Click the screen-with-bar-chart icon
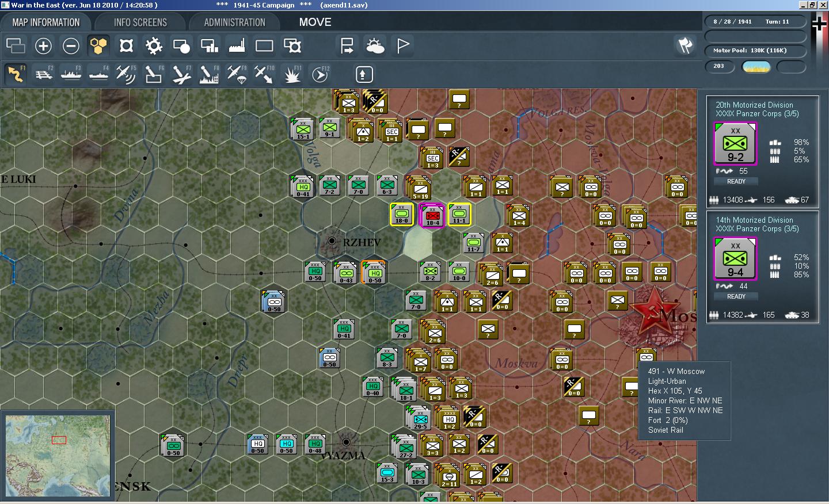 point(209,45)
